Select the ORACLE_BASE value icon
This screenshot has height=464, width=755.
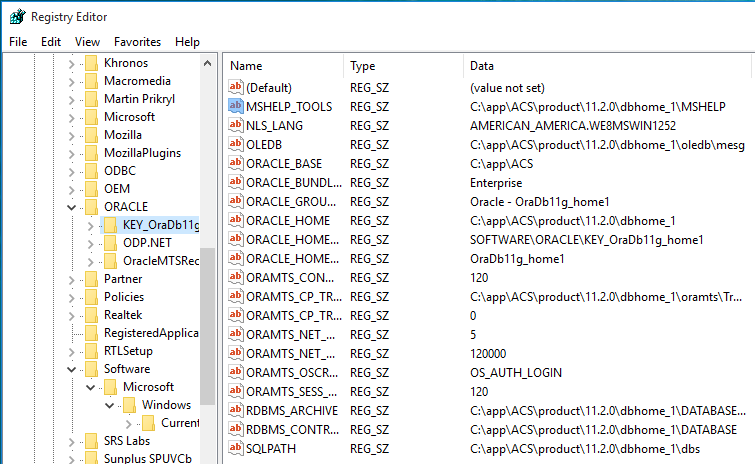[235, 163]
